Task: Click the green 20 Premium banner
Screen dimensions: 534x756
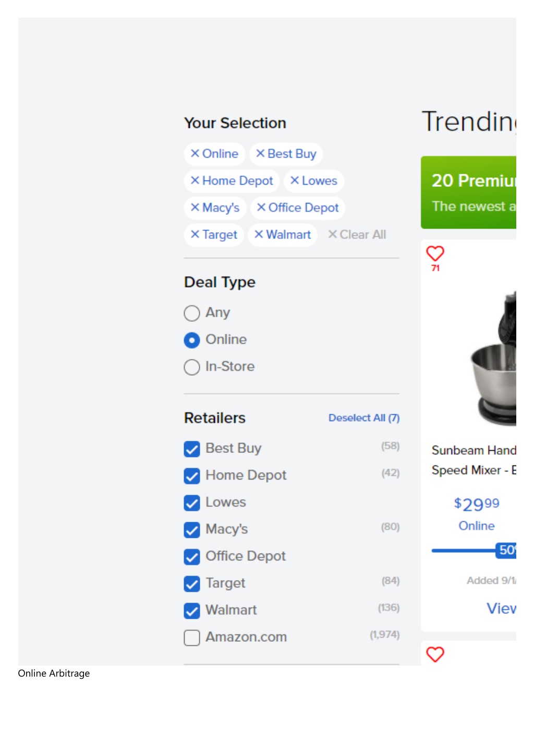Action: pos(468,193)
